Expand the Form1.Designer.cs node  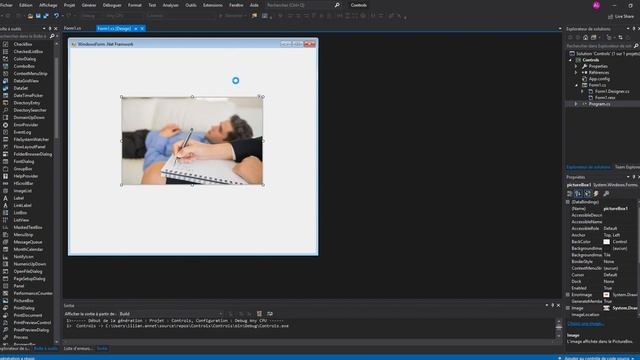pyautogui.click(x=582, y=91)
